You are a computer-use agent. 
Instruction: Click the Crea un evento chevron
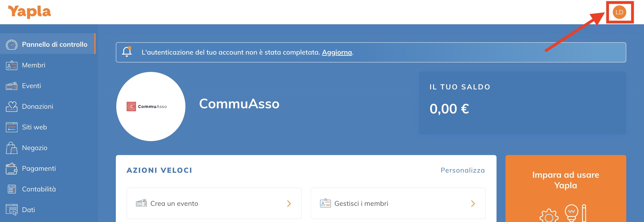pyautogui.click(x=289, y=204)
